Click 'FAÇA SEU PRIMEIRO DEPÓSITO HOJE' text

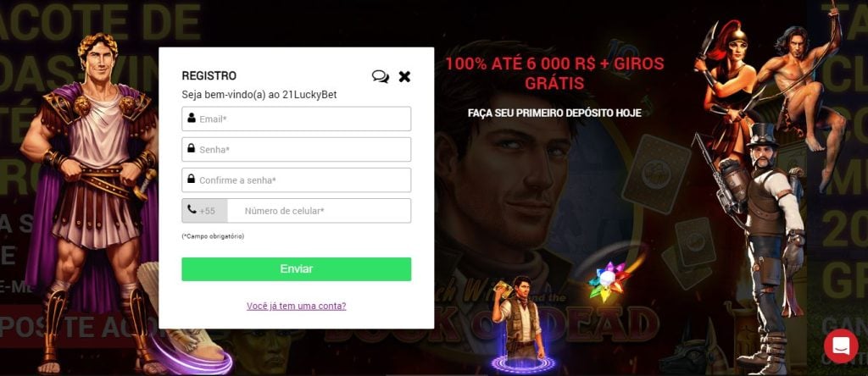point(554,113)
